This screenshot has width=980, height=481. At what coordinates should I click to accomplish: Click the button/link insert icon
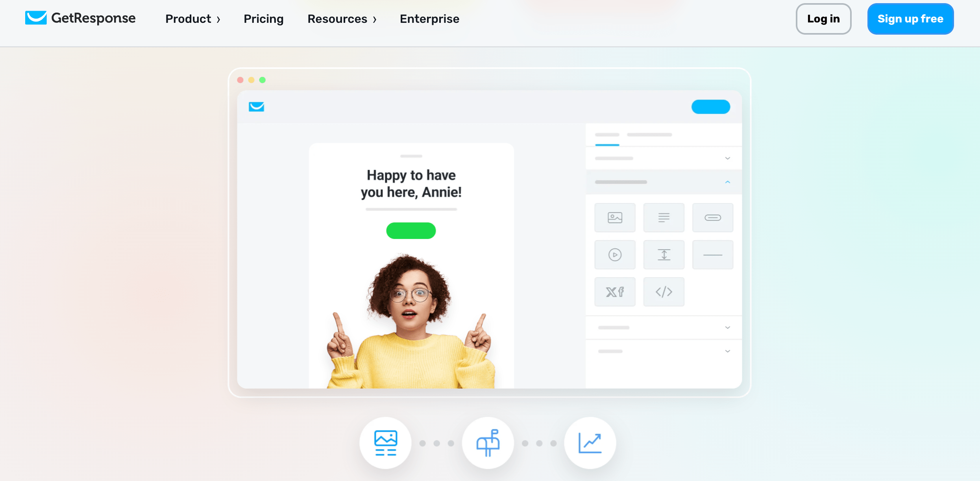pyautogui.click(x=712, y=217)
